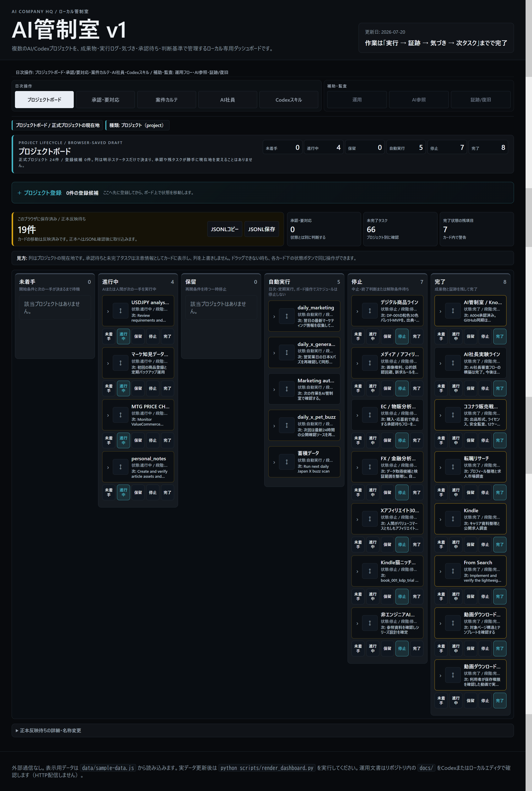Click the drag handle on FX / 金融分析 card
Screen dimensions: 532x791
click(370, 467)
